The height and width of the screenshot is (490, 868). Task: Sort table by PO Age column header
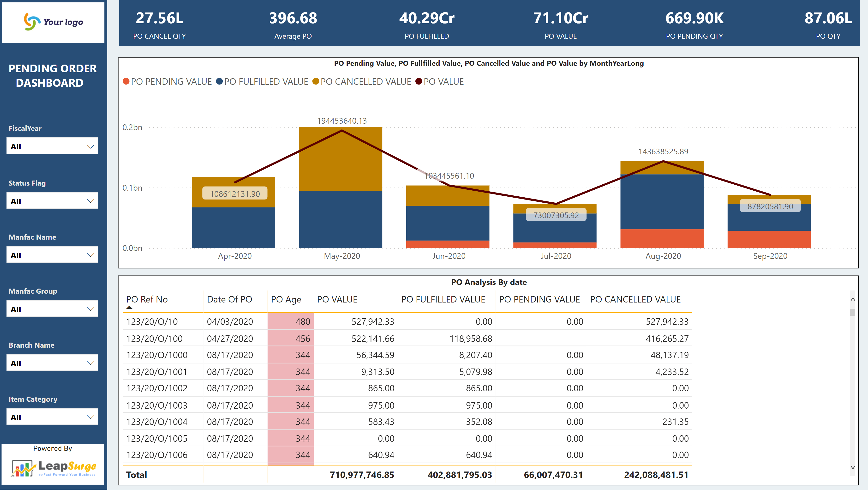coord(286,299)
